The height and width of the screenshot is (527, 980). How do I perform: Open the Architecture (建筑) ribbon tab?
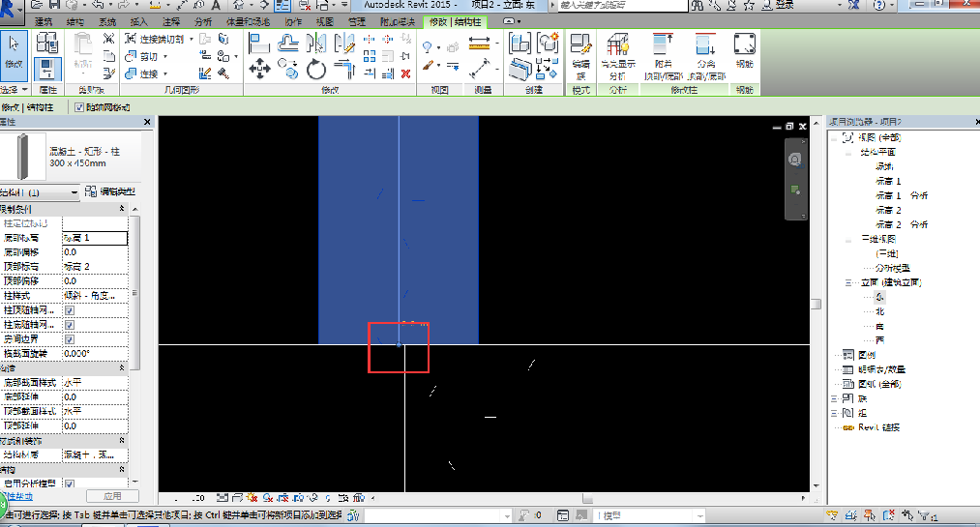(x=44, y=21)
